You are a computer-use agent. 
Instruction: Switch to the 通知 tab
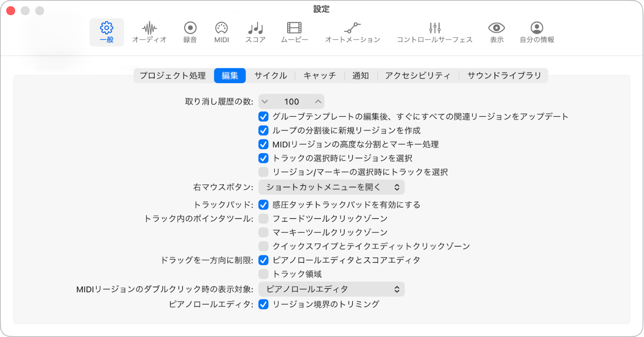click(x=360, y=75)
